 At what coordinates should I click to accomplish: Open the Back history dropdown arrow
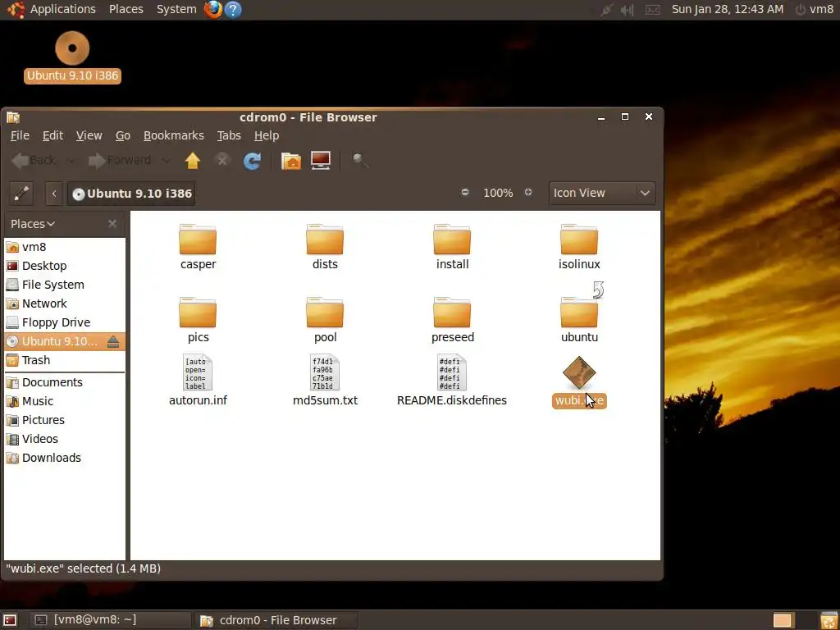click(x=71, y=160)
